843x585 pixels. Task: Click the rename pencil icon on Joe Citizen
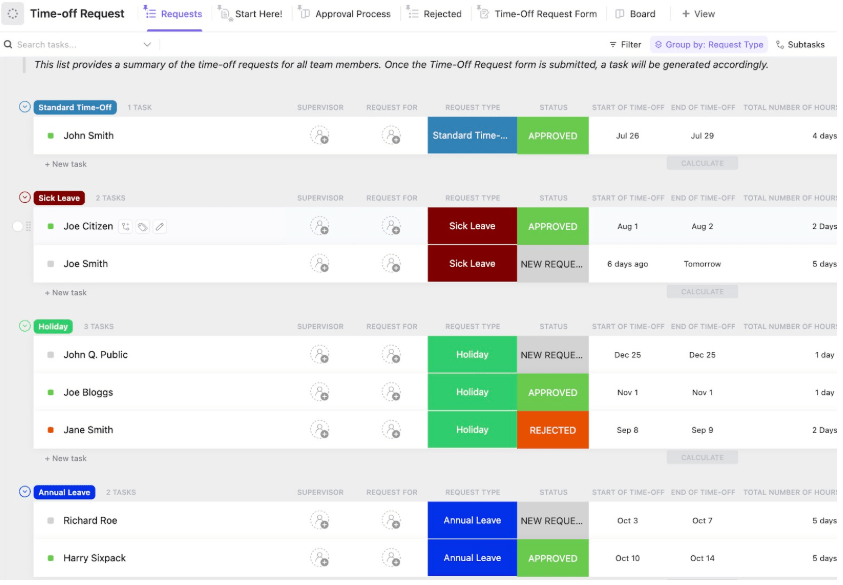159,227
